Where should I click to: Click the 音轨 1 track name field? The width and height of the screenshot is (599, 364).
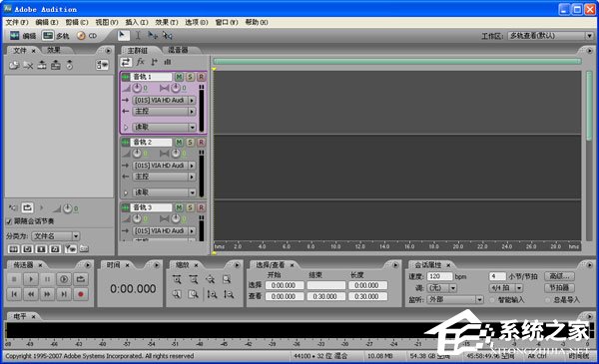pos(152,77)
